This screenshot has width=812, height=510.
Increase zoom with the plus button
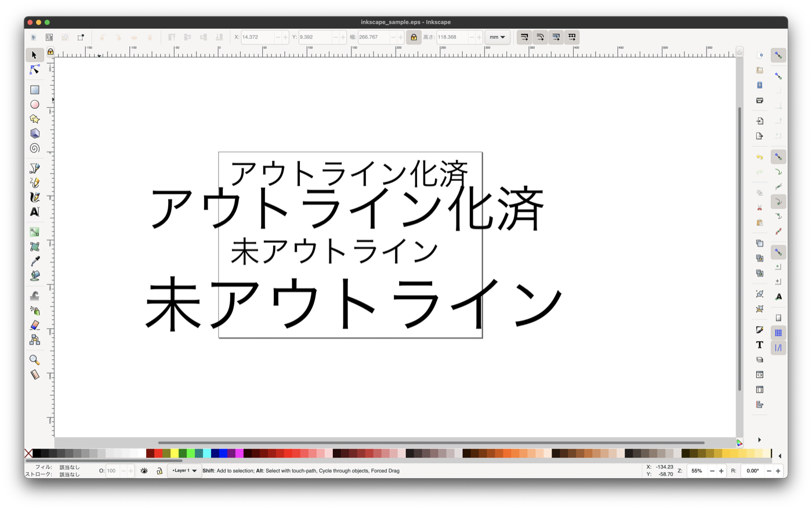coord(721,471)
